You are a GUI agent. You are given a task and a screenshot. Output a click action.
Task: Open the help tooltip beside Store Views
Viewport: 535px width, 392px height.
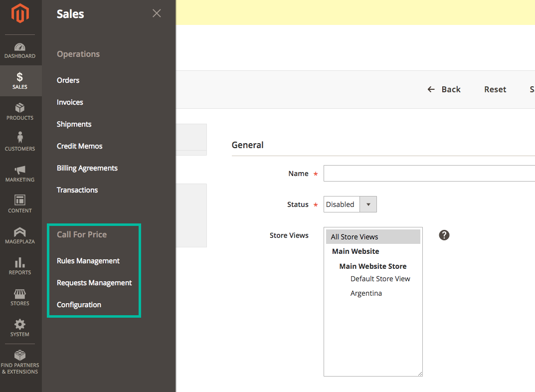coord(444,235)
